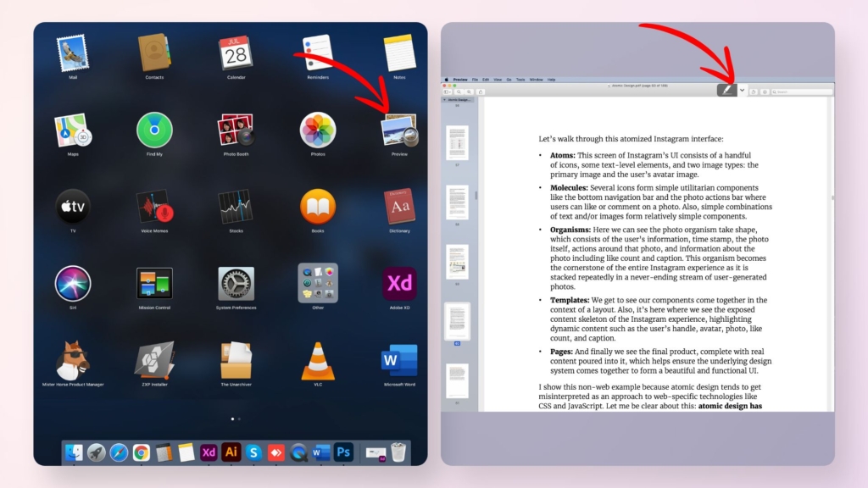Toggle the Highlight pen tool in Preview

[x=726, y=90]
